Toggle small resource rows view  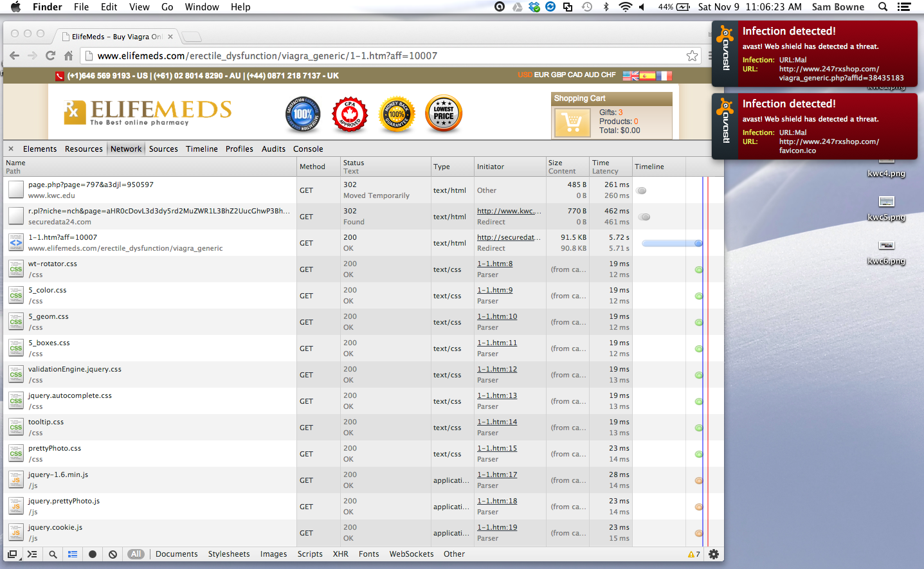coord(73,554)
